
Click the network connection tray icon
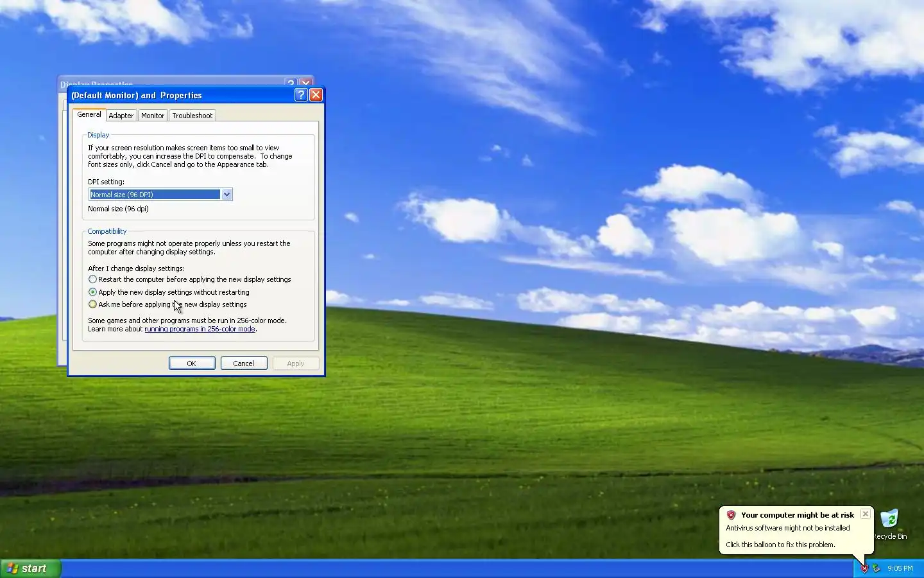coord(876,568)
